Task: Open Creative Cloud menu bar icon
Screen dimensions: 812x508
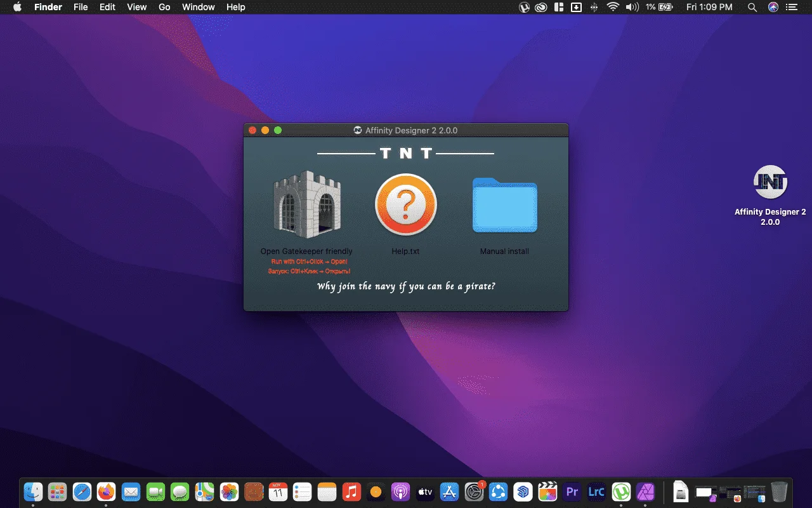Action: click(541, 7)
